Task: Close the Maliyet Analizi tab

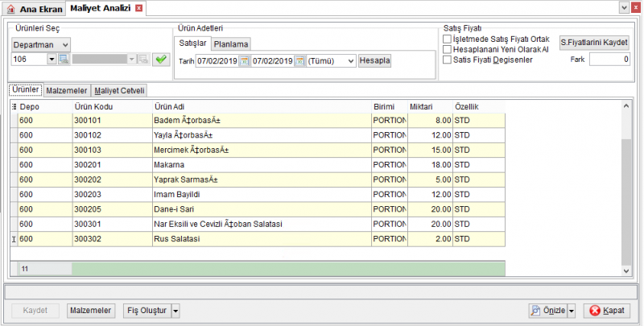Action: point(138,8)
